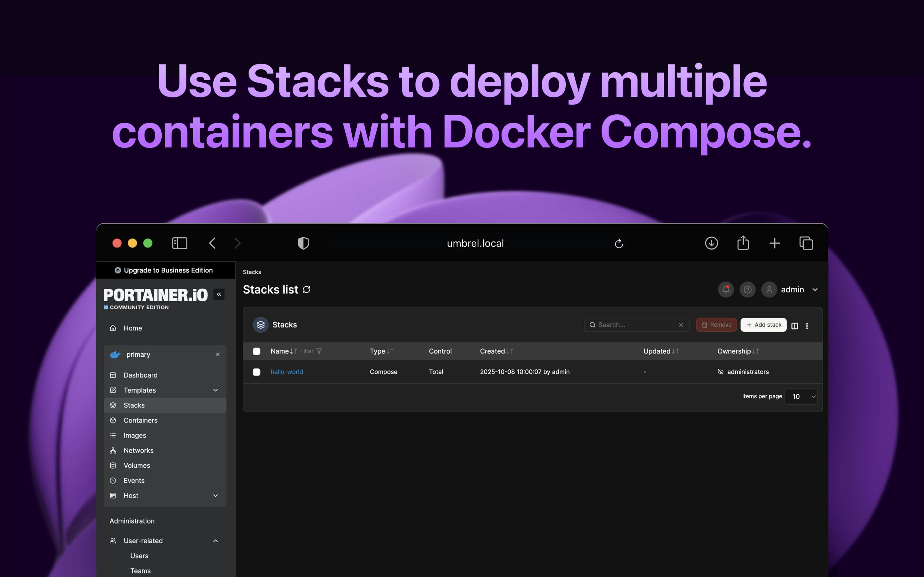Screen dimensions: 924x577
Task: Open the Stacks panel kebab menu
Action: [x=807, y=325]
